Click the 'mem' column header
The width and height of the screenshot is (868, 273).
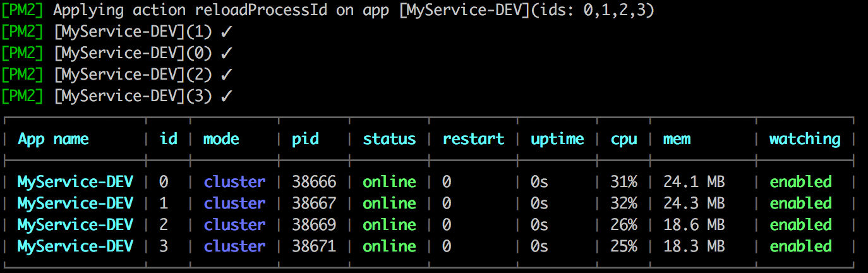click(x=677, y=139)
